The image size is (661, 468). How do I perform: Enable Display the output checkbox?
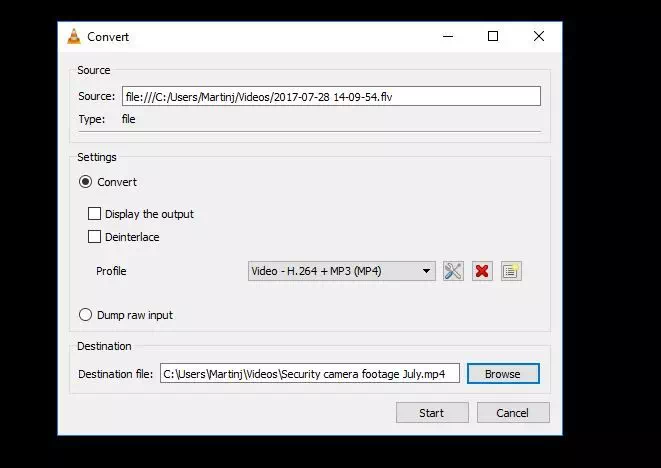94,214
